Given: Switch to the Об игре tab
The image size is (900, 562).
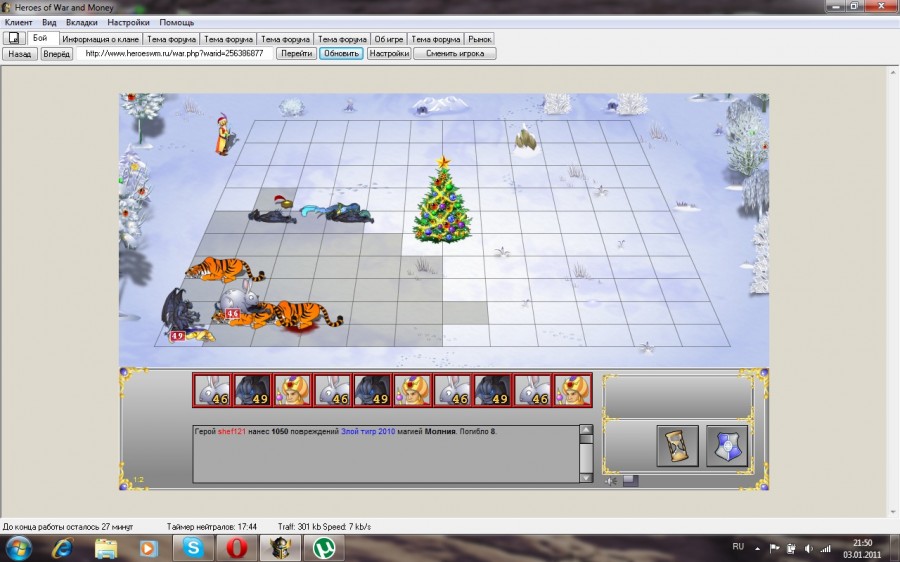Looking at the screenshot, I should pos(389,39).
